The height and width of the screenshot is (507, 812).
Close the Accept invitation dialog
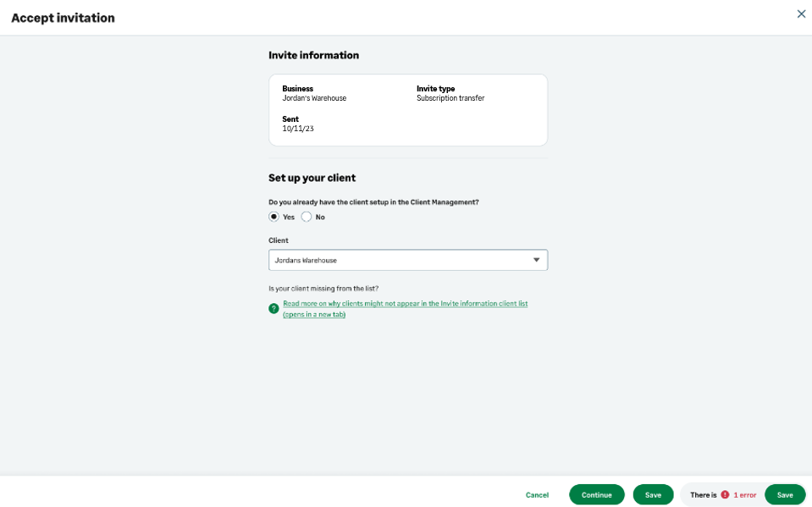801,14
